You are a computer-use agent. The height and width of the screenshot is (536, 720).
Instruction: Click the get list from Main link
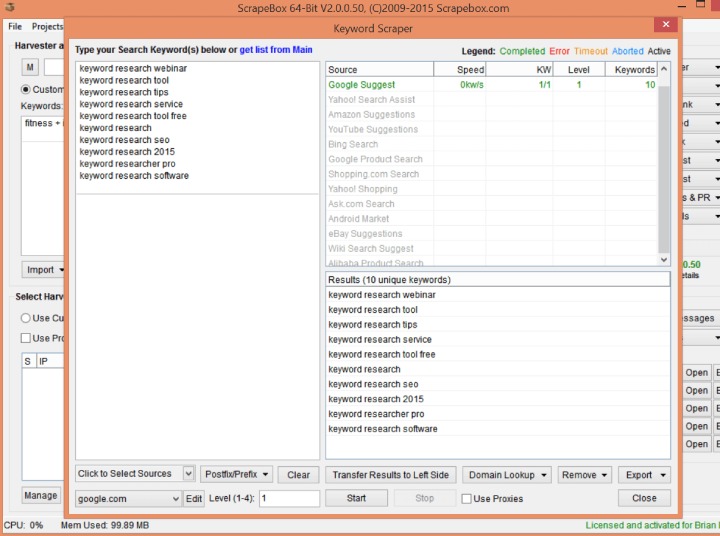tap(276, 50)
